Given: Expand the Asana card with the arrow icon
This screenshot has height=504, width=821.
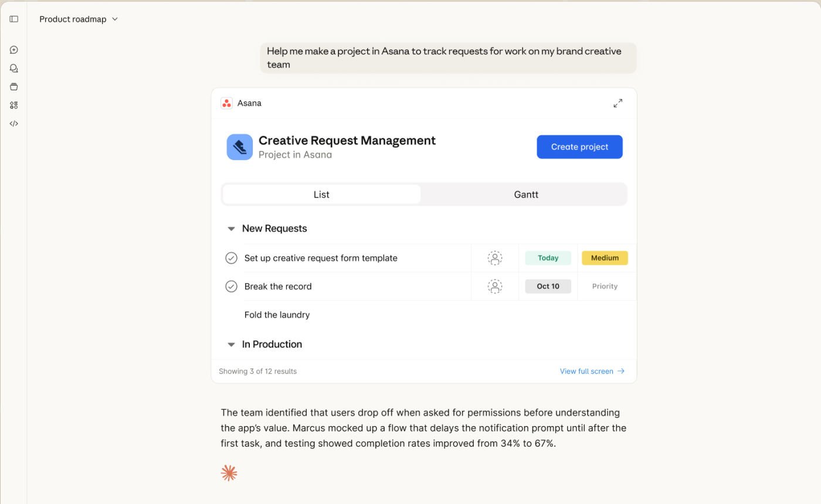Looking at the screenshot, I should click(x=618, y=103).
